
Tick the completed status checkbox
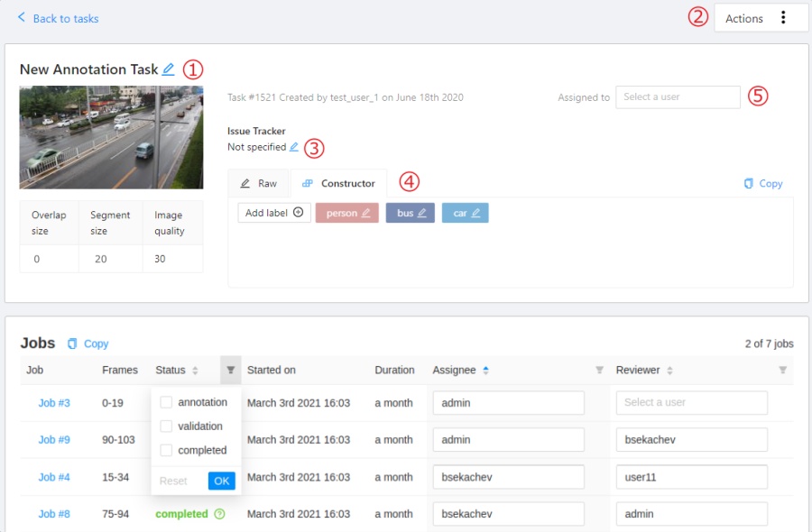(166, 450)
